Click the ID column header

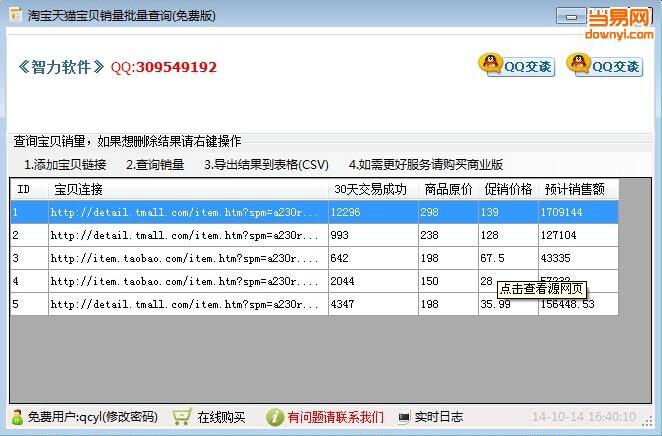(30, 189)
